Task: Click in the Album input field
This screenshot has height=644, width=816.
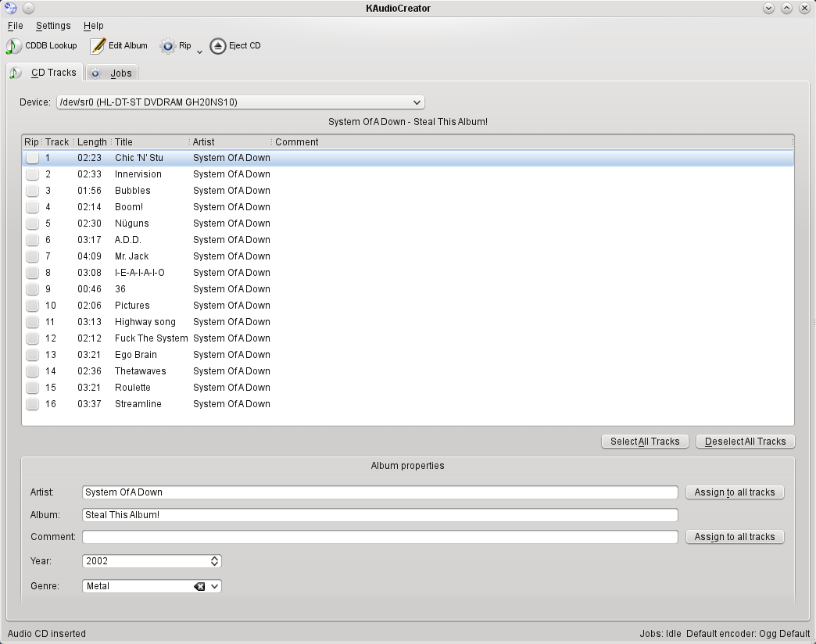Action: click(380, 515)
